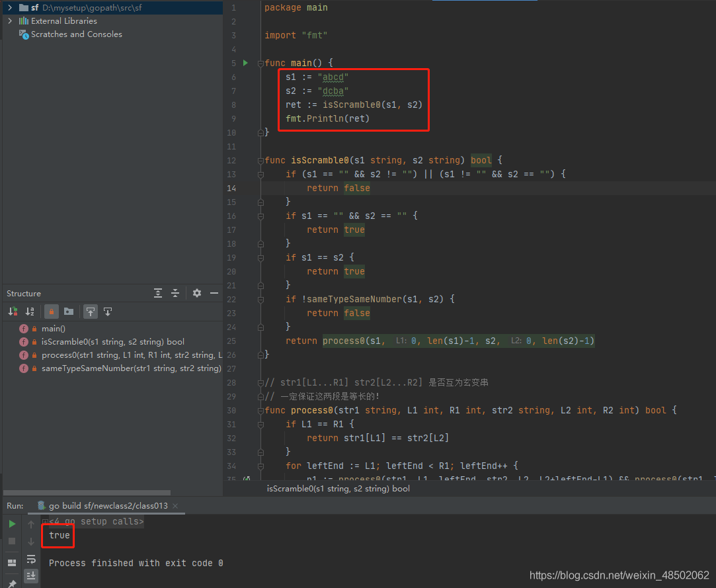Jump down the stack trace arrow

[x=31, y=542]
